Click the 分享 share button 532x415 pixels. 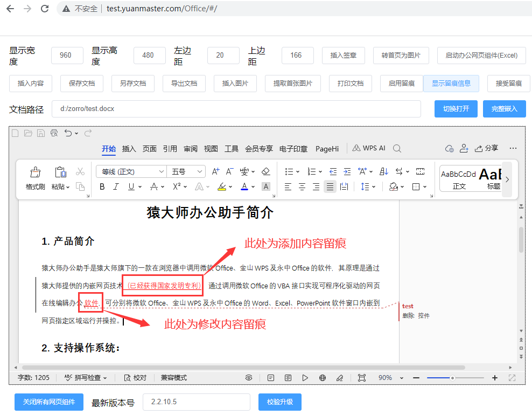(x=487, y=148)
